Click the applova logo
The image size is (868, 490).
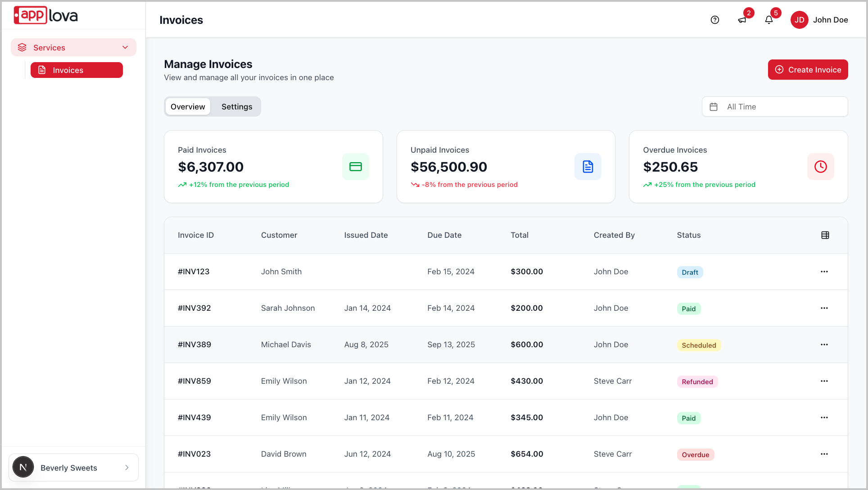point(46,15)
